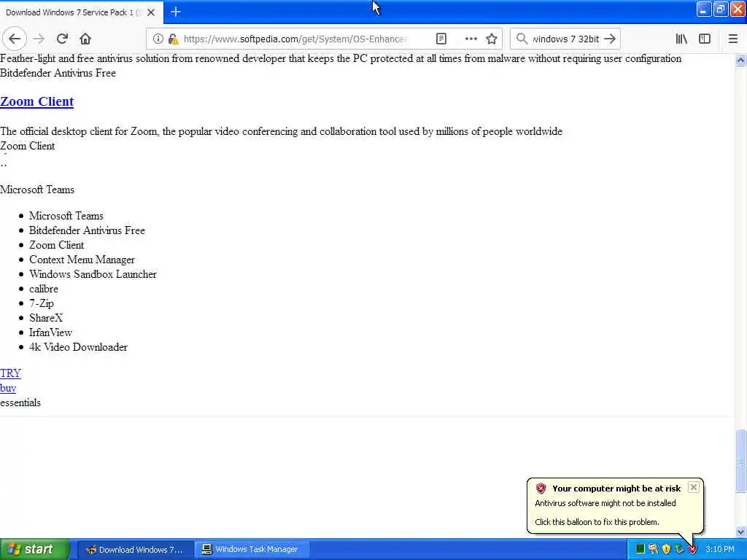Close the Download Windows 7 Service Pack tab
This screenshot has height=560, width=747.
pos(151,12)
